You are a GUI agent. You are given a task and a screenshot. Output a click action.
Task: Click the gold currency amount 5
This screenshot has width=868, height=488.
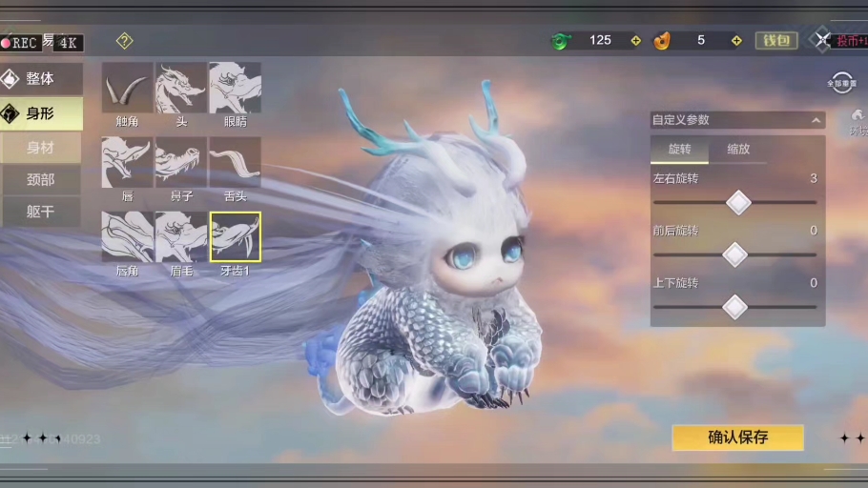click(x=701, y=40)
